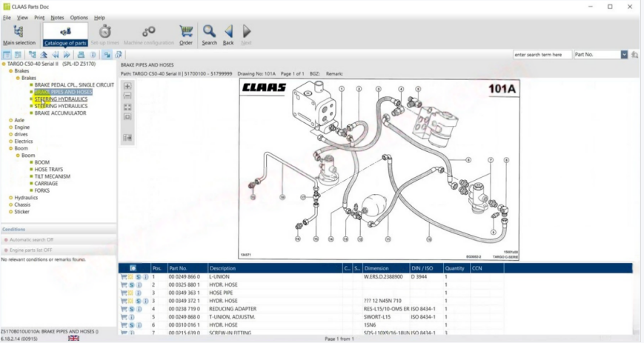Click the Order shopping cart icon
This screenshot has width=644, height=343.
tap(186, 34)
